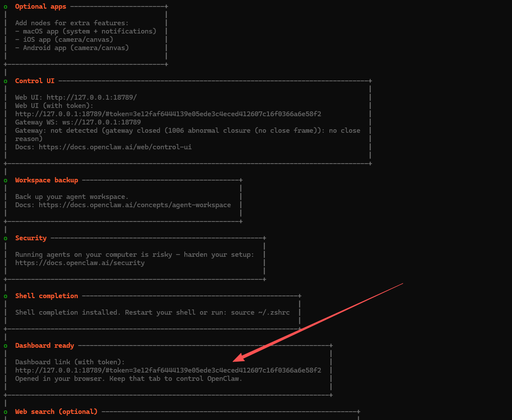Viewport: 512px width, 420px height.
Task: Click the Gateway WS ws://127.0.0.1:18789 address
Action: point(101,122)
